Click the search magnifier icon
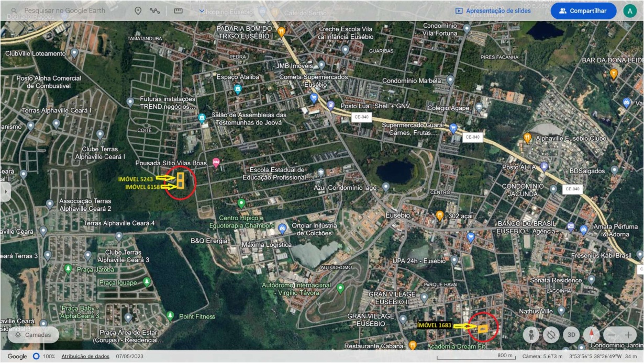Screen dimensions: 644x364 point(14,10)
